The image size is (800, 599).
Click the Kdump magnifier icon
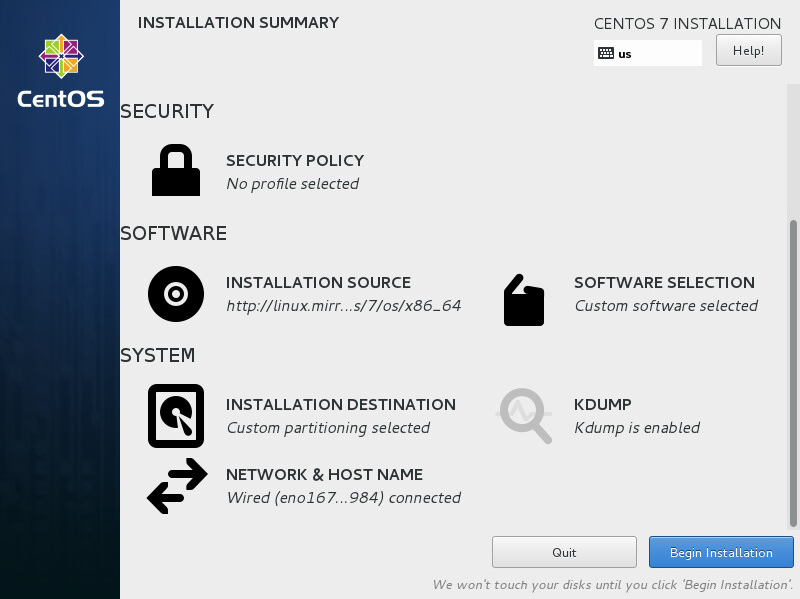(x=524, y=416)
